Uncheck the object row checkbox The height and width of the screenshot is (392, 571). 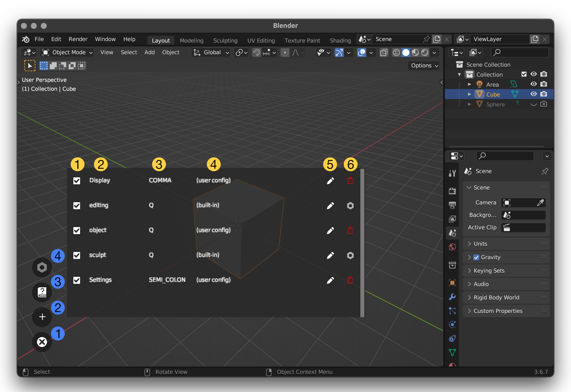pos(77,231)
